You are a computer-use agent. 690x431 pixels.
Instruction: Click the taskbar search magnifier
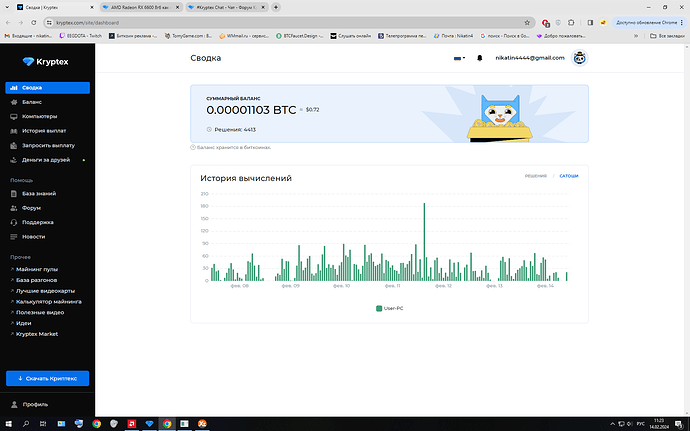click(x=26, y=424)
